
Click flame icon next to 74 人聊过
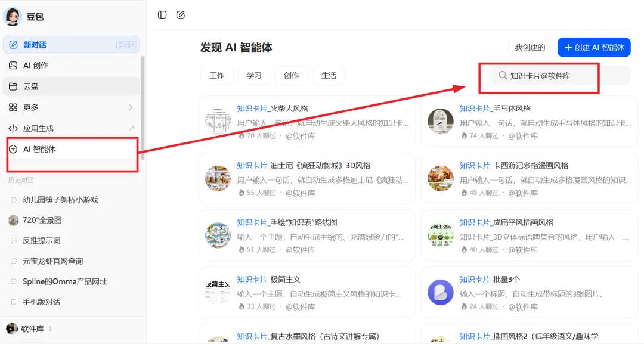464,136
